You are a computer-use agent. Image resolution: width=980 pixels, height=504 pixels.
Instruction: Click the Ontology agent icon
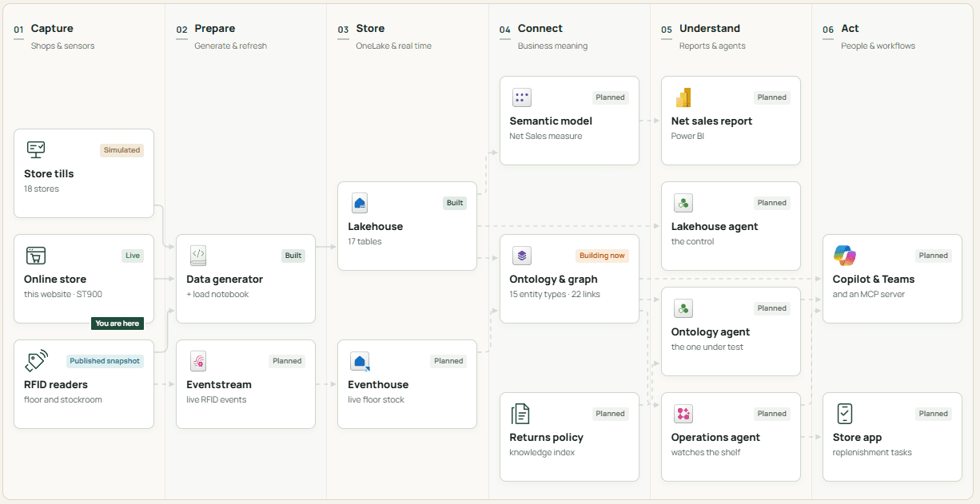683,308
